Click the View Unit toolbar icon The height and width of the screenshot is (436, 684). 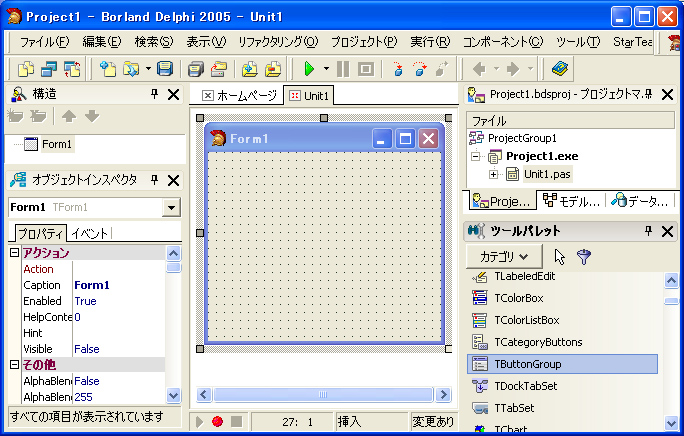click(x=26, y=69)
